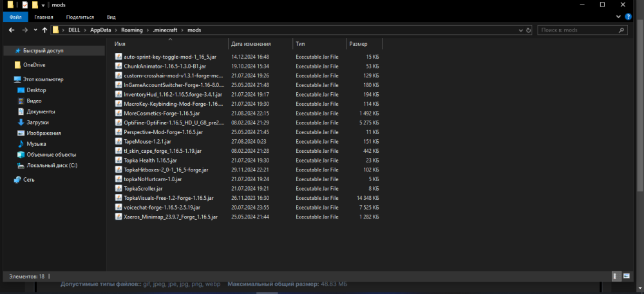Select jar icon of auto-sprint-key-toggle-mod file
The height and width of the screenshot is (294, 644).
pyautogui.click(x=118, y=56)
